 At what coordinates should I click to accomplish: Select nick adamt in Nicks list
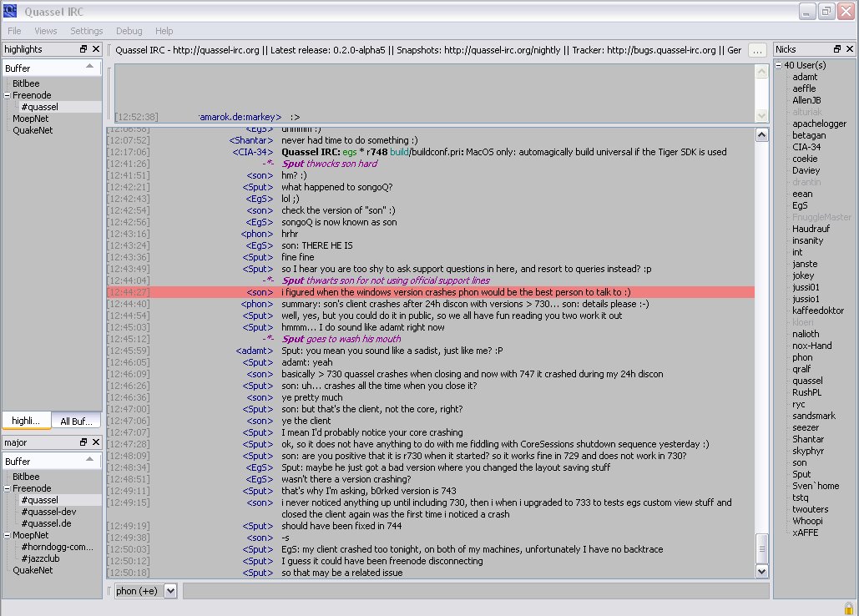(804, 77)
